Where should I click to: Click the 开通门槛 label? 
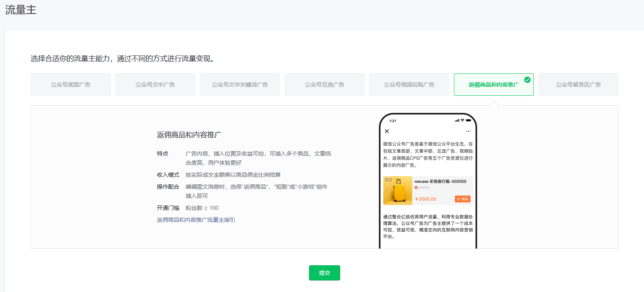pos(168,208)
